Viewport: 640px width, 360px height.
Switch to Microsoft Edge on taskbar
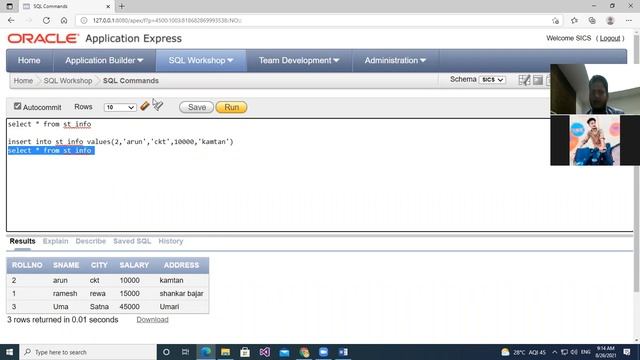pyautogui.click(x=206, y=352)
